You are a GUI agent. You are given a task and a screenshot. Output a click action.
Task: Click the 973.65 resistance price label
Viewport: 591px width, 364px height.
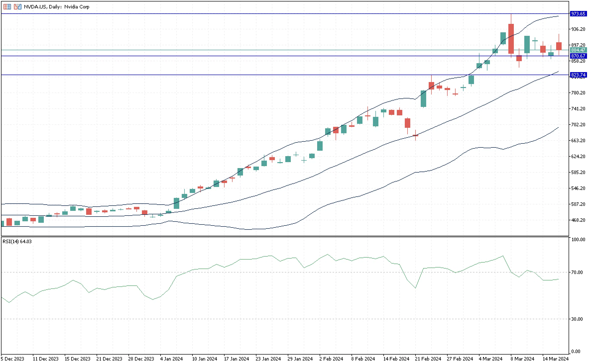tap(578, 14)
